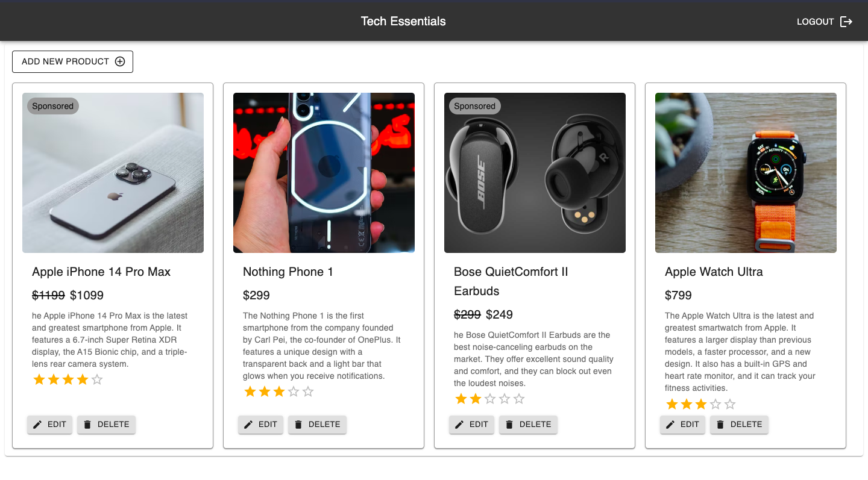Click the empty third star on Bose rating

(489, 398)
